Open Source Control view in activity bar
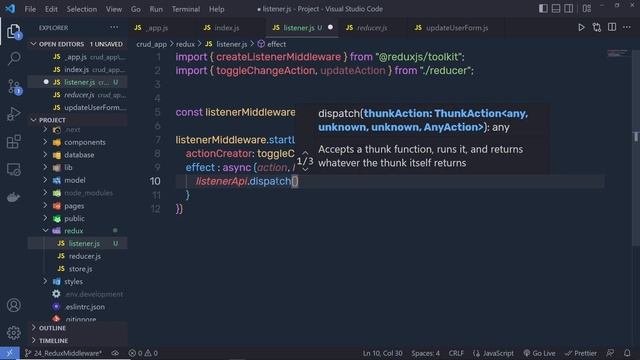The image size is (640, 360). coord(13,87)
